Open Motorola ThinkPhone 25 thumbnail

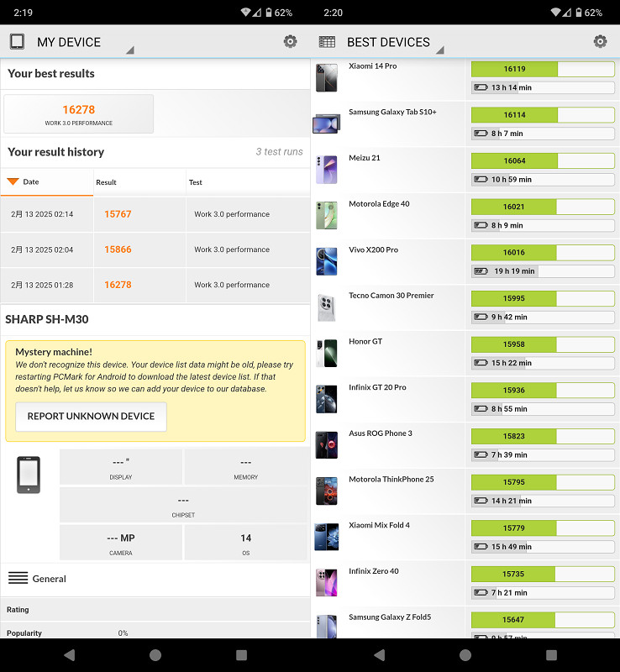click(x=327, y=491)
